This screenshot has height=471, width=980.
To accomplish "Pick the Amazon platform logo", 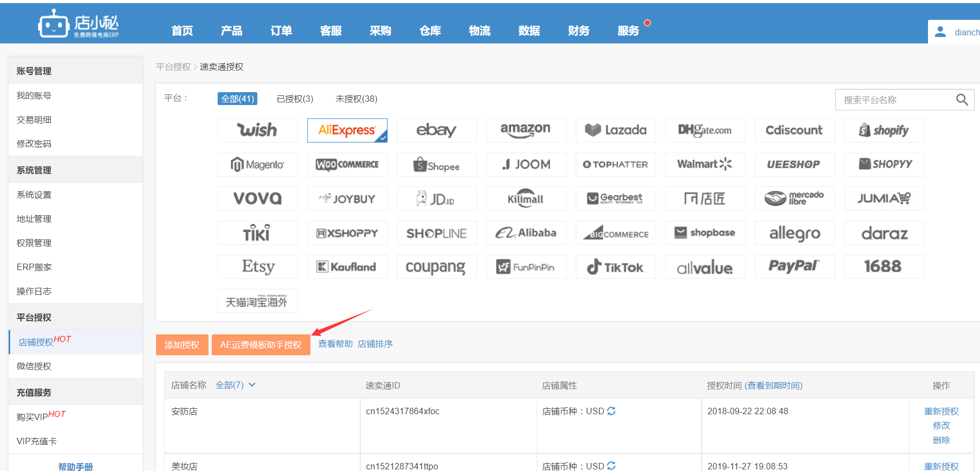I will tap(526, 130).
